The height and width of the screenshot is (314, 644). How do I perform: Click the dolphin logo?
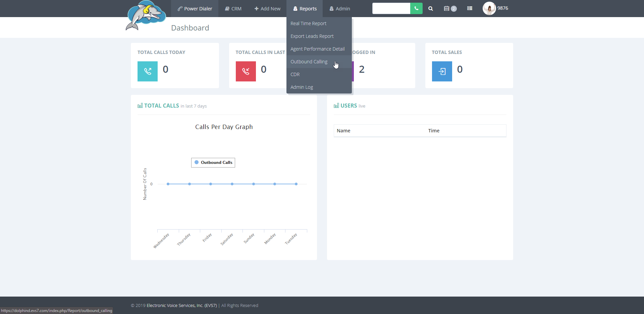coord(146,16)
